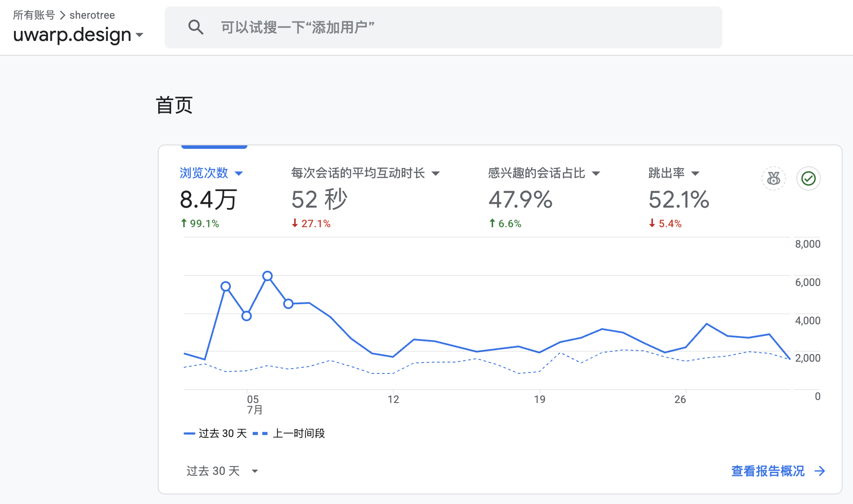This screenshot has width=853, height=504.
Task: Click the Insights medal icon
Action: [773, 178]
